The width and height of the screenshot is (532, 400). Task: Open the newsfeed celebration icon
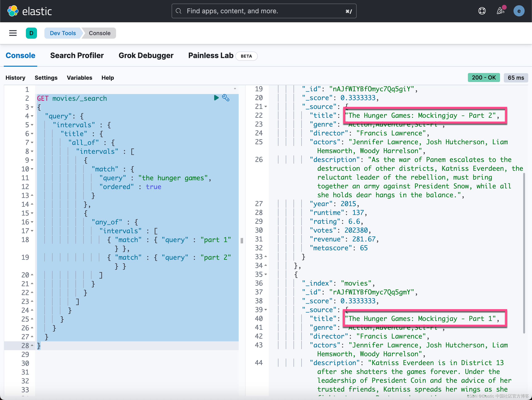(x=500, y=11)
